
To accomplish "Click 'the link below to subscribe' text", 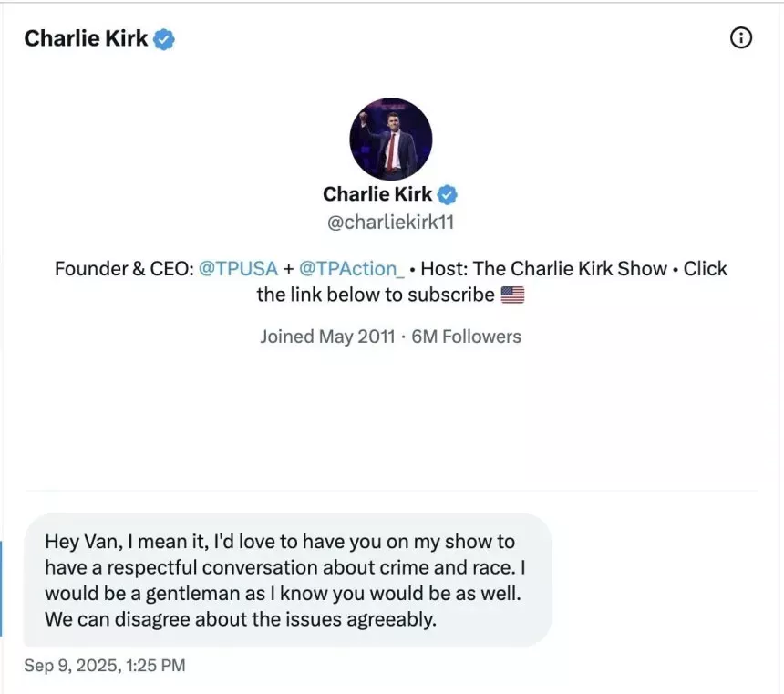I will (x=376, y=295).
